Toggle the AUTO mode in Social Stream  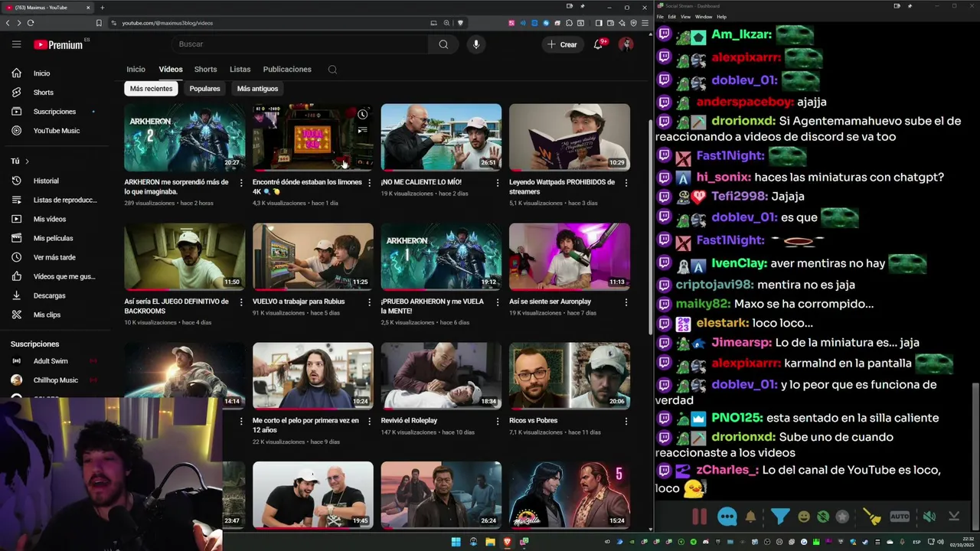tap(900, 517)
